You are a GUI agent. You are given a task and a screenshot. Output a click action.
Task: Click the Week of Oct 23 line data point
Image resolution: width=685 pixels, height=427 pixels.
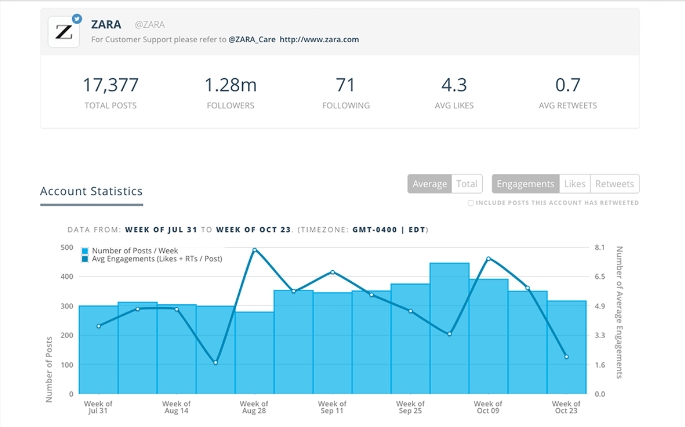coord(567,357)
